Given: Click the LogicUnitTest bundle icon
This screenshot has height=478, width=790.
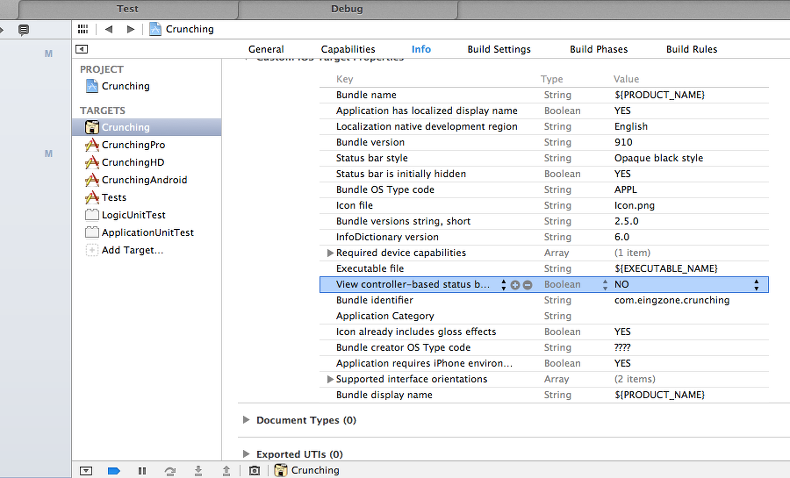Looking at the screenshot, I should click(92, 215).
